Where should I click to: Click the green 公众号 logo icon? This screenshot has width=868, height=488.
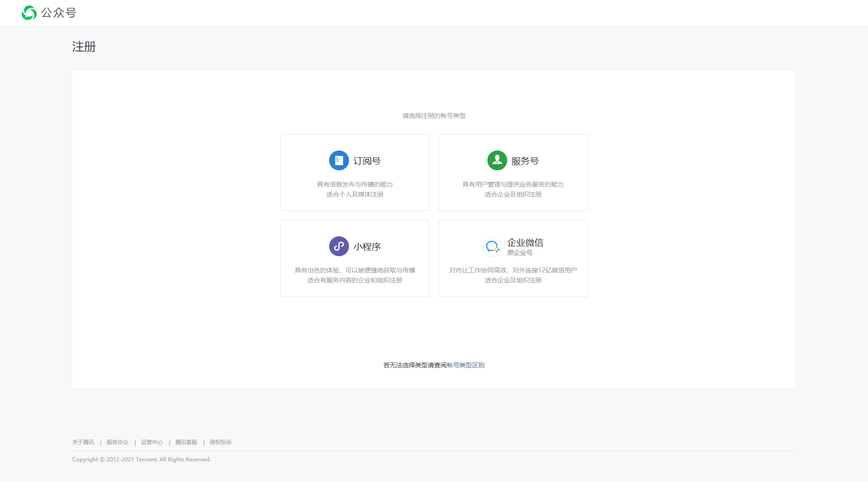pos(29,13)
